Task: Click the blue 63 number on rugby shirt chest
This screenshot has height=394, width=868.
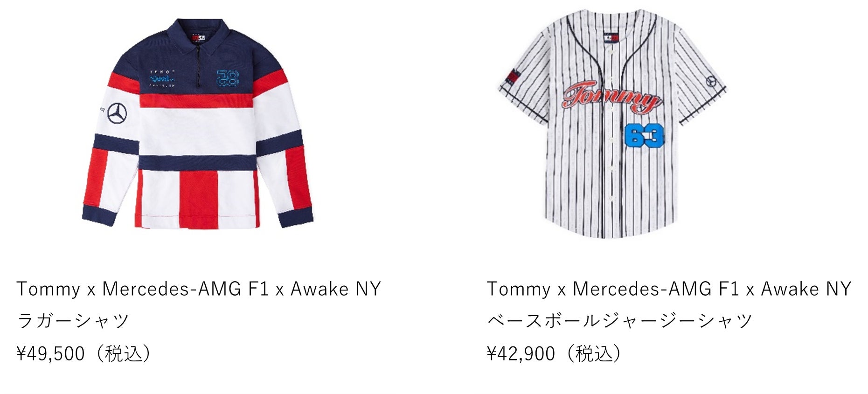Action: pos(228,78)
